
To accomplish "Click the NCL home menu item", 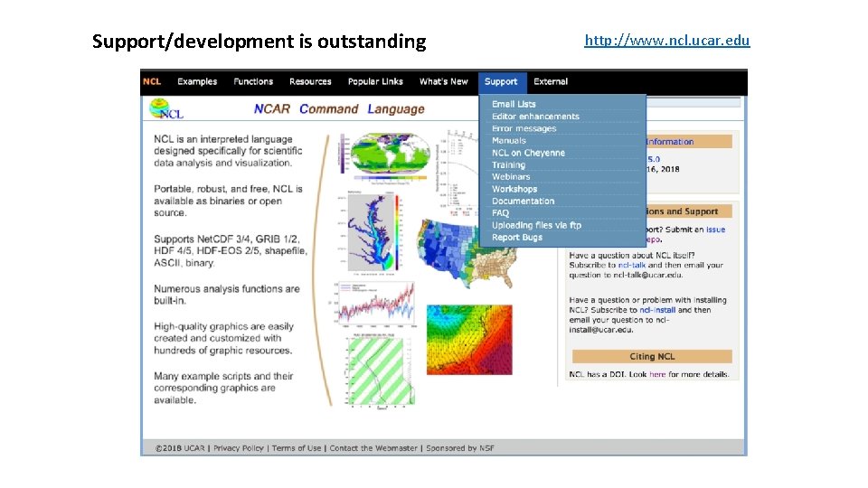I will [152, 81].
